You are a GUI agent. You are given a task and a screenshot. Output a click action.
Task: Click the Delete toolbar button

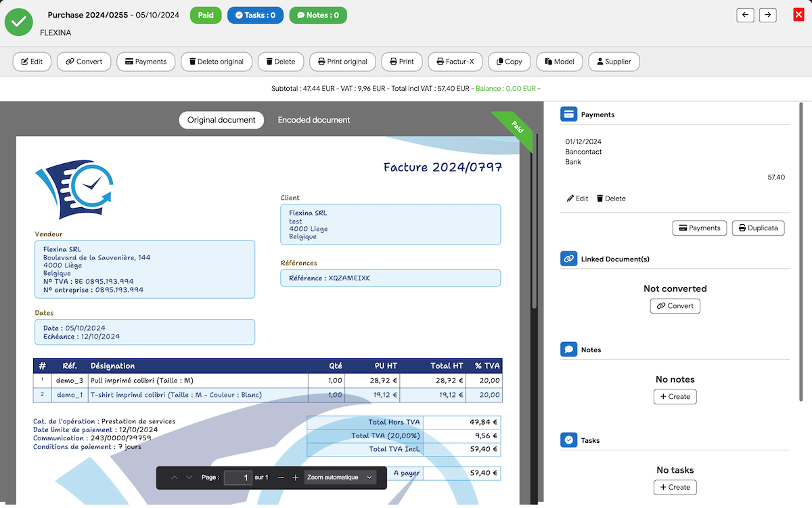pyautogui.click(x=281, y=62)
